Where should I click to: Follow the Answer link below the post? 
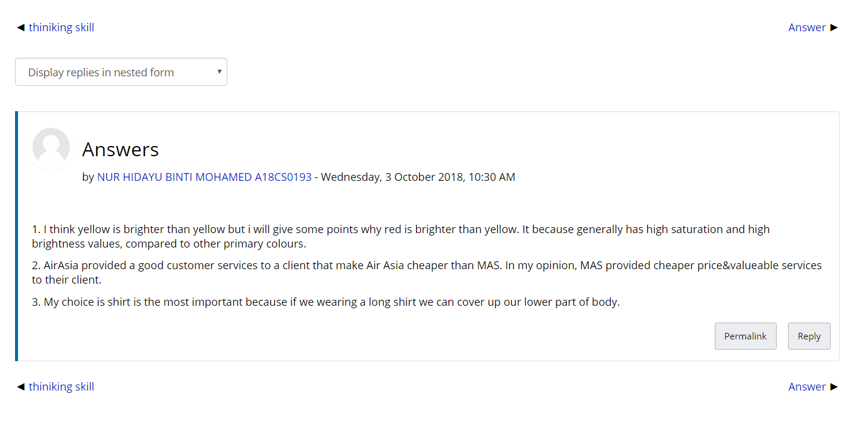pos(807,387)
